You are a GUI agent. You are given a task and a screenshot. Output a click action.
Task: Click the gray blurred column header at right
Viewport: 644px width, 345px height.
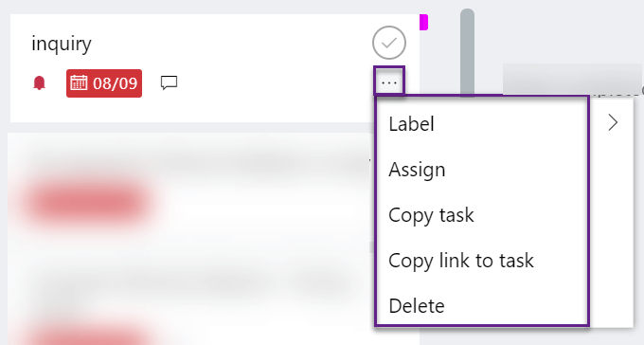(x=572, y=79)
